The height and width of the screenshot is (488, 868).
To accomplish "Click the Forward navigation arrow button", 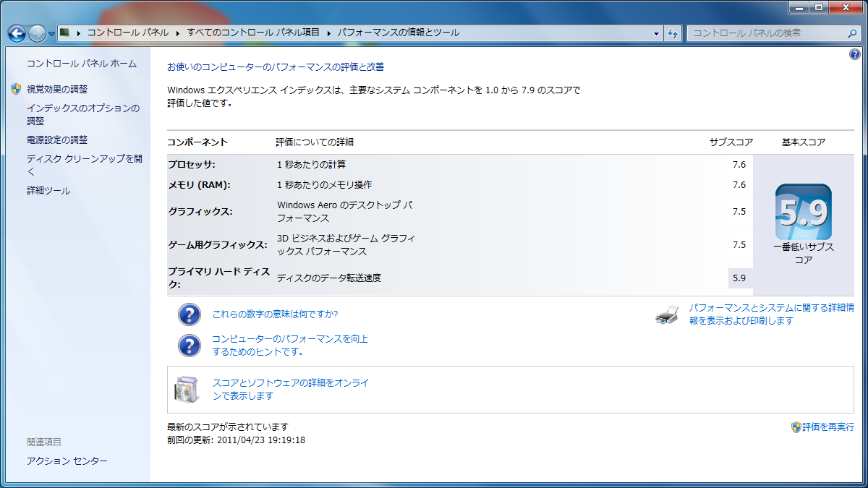I will click(37, 33).
